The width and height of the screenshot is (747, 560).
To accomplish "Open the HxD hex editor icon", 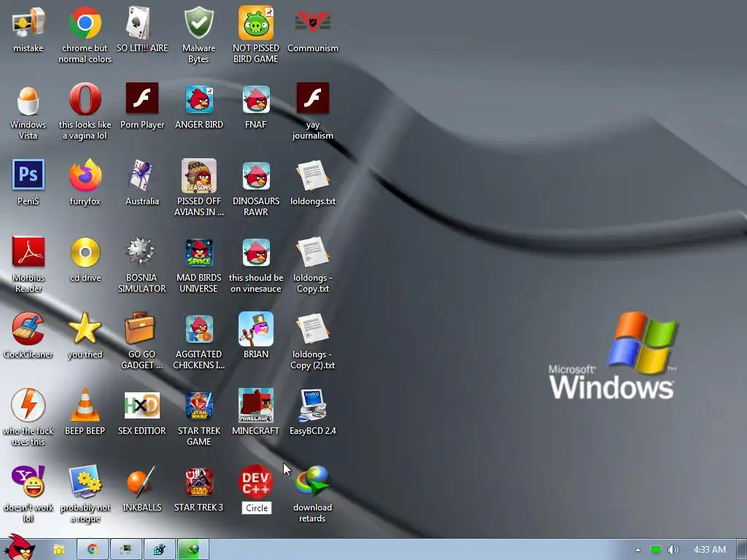I will tap(142, 405).
